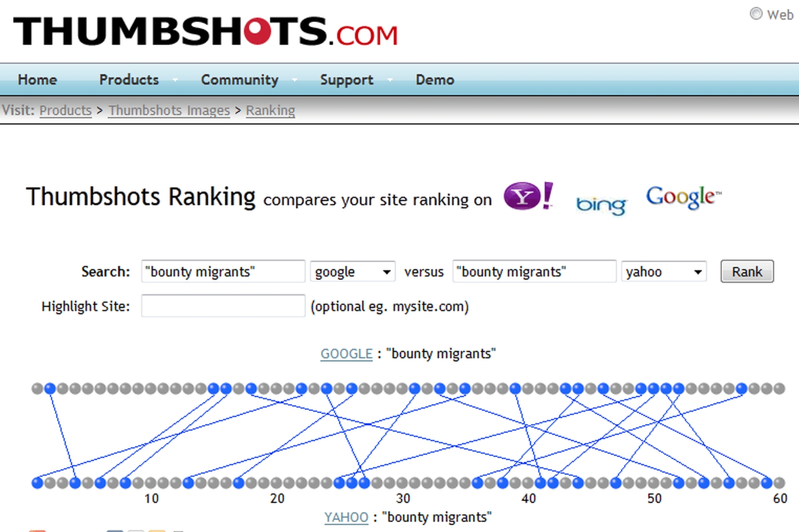Viewport: 799px width, 532px height.
Task: Expand the Products menu arrow
Action: coord(175,80)
